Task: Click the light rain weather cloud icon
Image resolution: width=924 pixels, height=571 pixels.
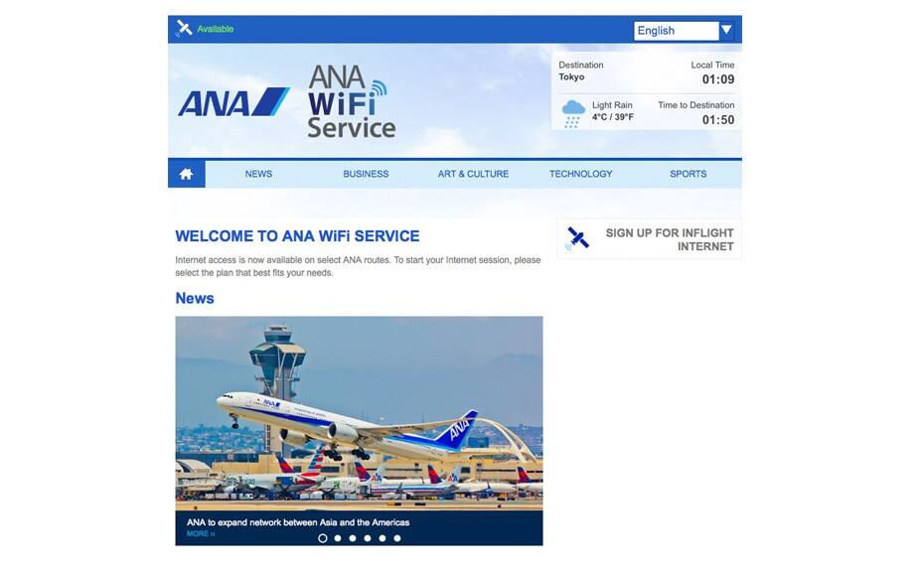Action: [573, 114]
